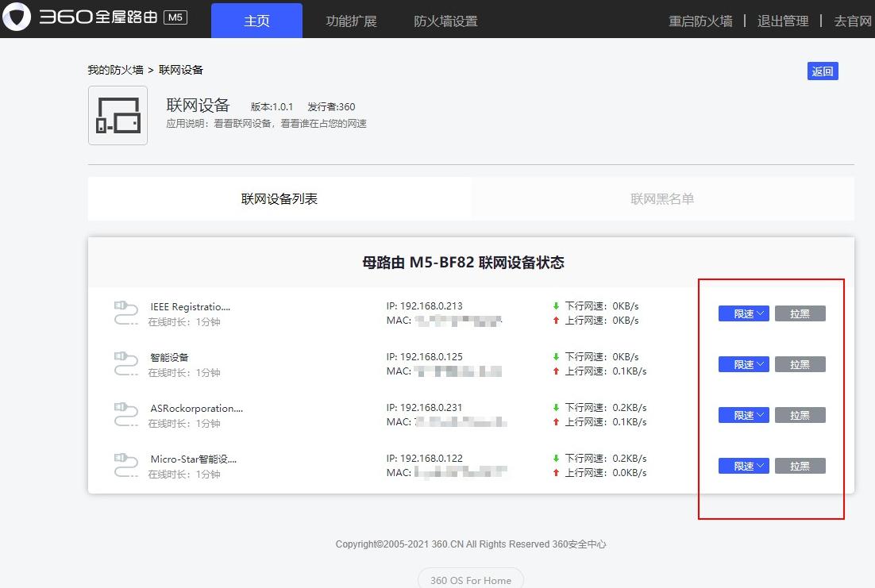Click 拉黑 button for 智能设备
Image resolution: width=875 pixels, height=588 pixels.
tap(800, 364)
